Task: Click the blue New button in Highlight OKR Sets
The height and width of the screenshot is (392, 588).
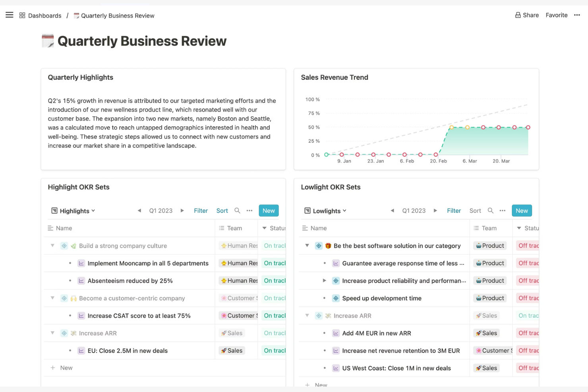Action: 269,210
